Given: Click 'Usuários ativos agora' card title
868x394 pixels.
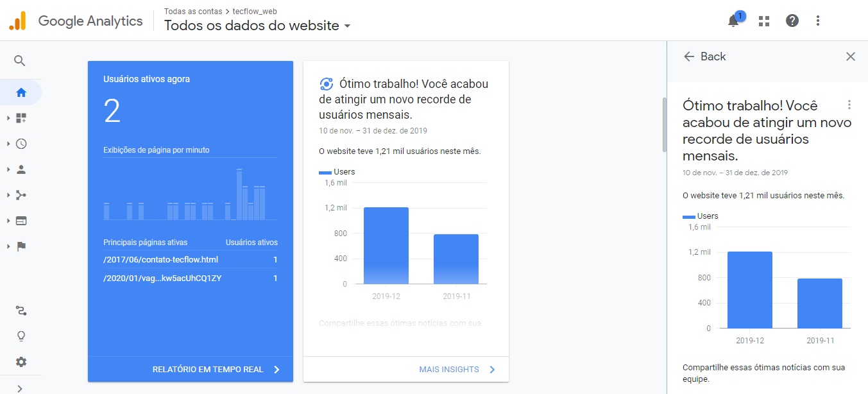Looking at the screenshot, I should [146, 80].
